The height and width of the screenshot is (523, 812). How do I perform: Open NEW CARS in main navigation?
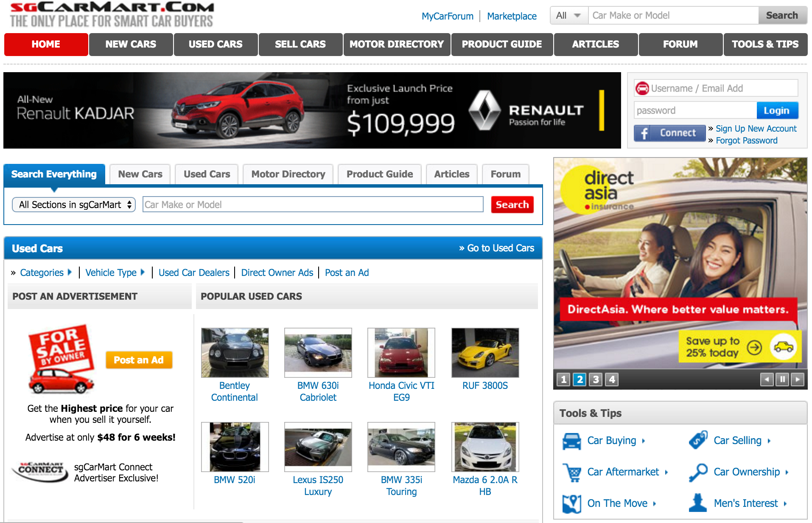pyautogui.click(x=131, y=45)
